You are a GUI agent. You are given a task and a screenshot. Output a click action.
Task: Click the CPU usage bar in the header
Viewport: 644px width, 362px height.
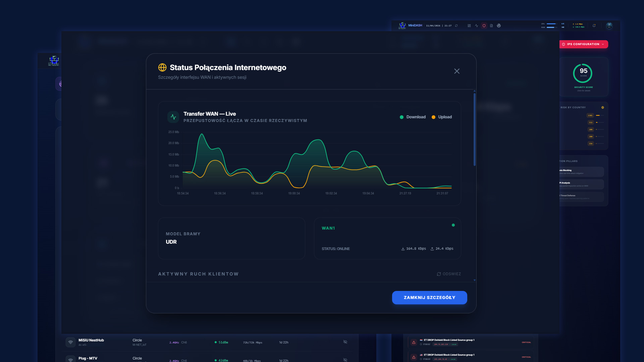click(551, 24)
